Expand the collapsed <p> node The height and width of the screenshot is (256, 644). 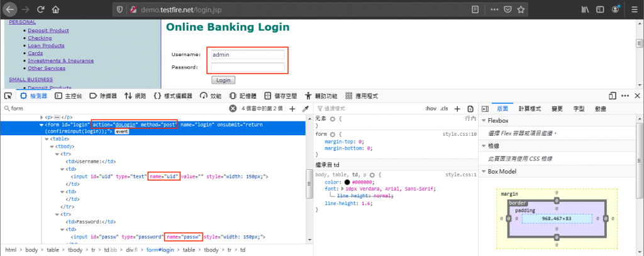[x=42, y=117]
